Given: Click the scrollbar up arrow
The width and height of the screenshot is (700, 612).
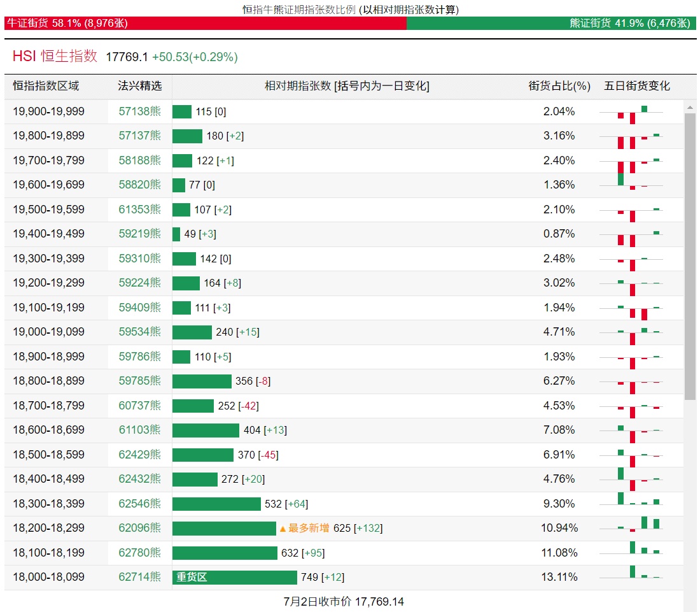Looking at the screenshot, I should coord(690,107).
